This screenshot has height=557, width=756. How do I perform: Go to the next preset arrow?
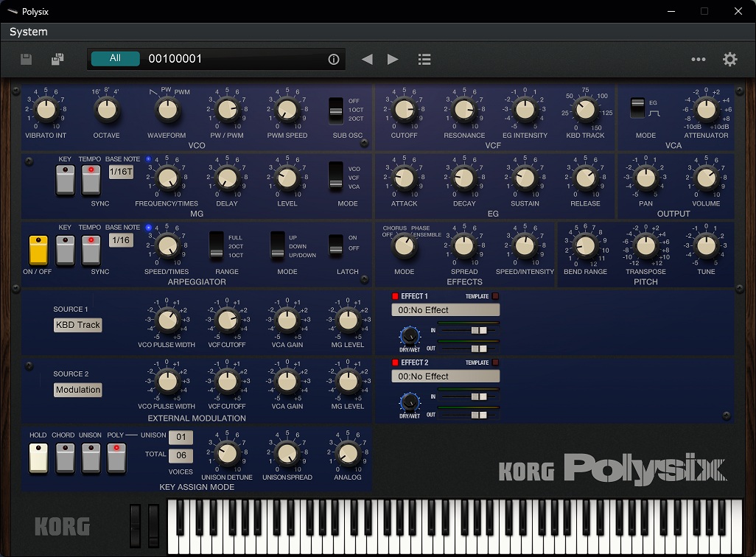click(x=393, y=60)
